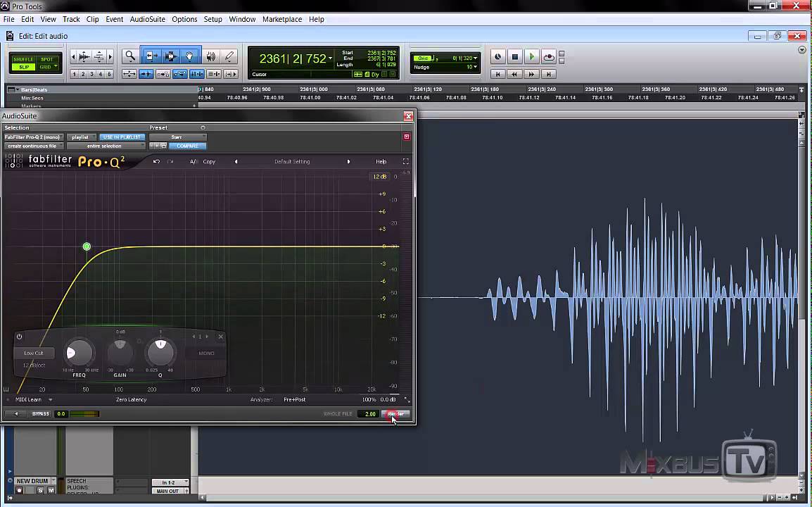Delete EQ band with X icon
This screenshot has width=812, height=507.
click(221, 337)
